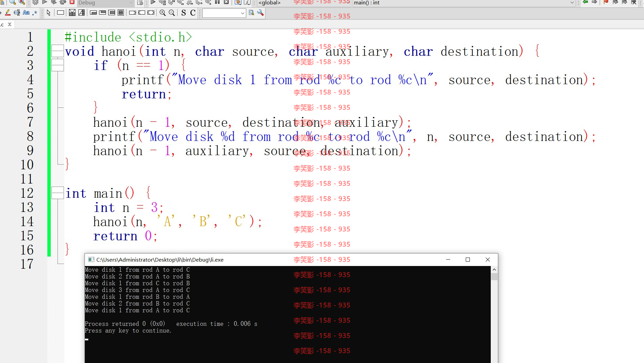Go to next bookmark icon
Viewport: 644px width, 363px height.
[x=624, y=2]
